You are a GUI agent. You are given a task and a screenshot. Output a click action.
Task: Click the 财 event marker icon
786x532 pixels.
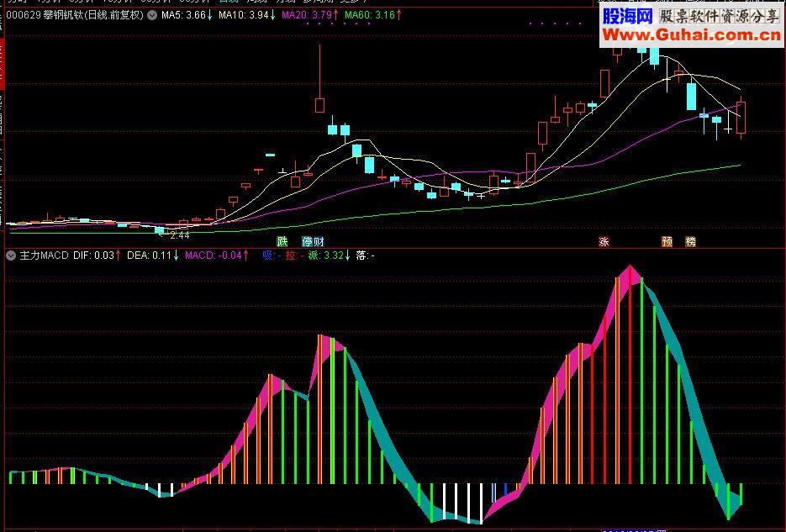coord(319,242)
